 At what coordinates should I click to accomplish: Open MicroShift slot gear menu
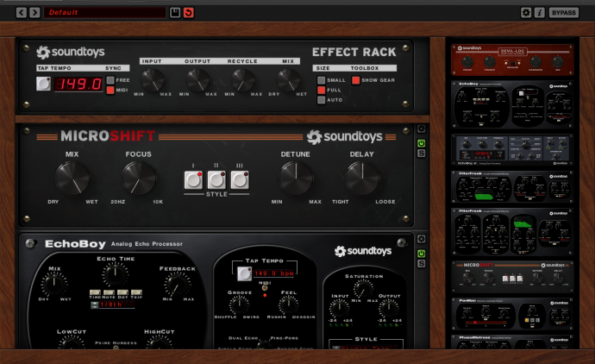point(421,129)
